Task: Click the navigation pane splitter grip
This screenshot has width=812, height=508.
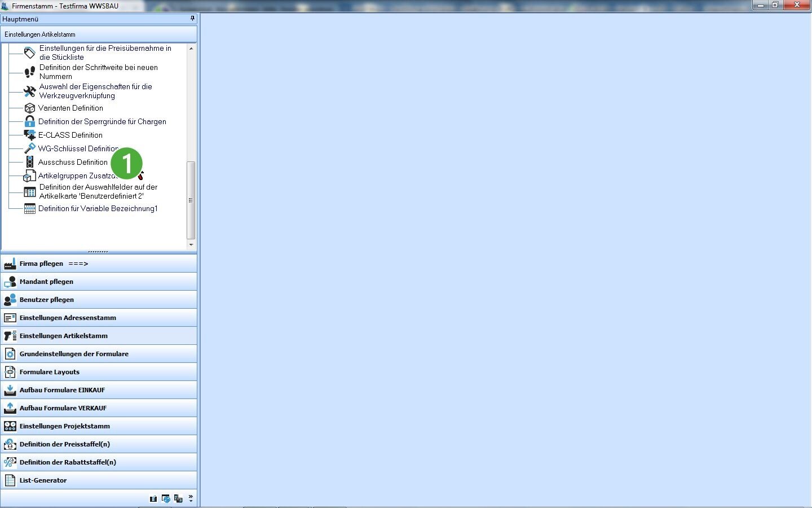Action: (98, 252)
